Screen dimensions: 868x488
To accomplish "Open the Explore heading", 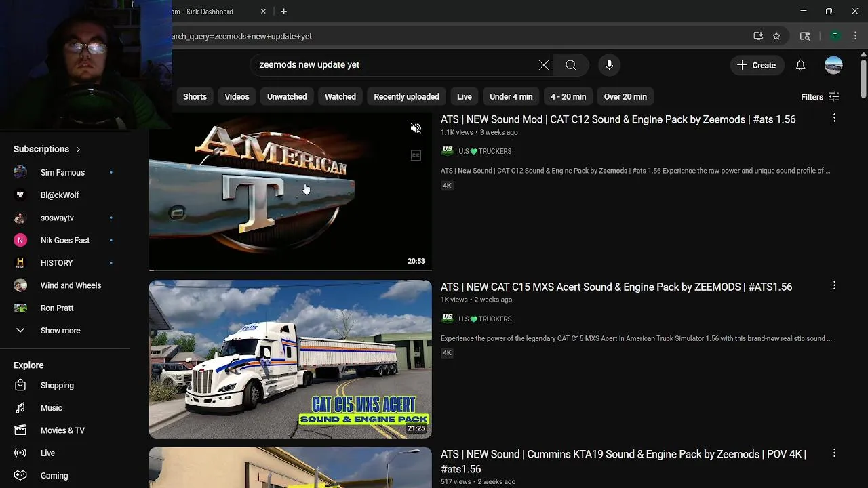I will pos(28,365).
